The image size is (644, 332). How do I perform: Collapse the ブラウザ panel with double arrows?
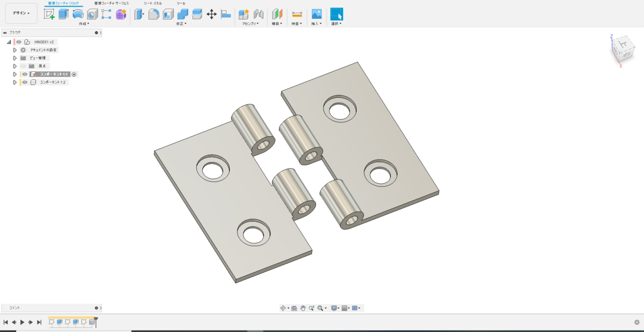pyautogui.click(x=5, y=32)
